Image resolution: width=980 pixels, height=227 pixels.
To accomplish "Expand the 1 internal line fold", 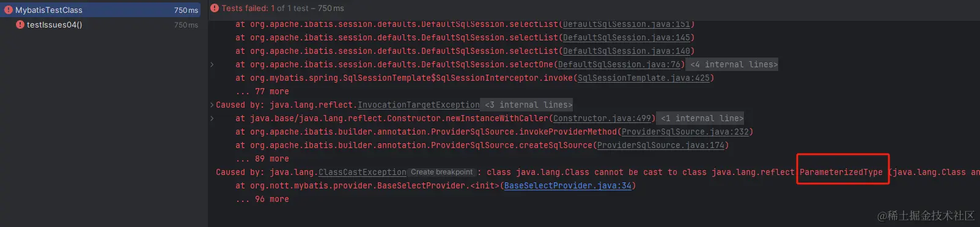I will [702, 118].
